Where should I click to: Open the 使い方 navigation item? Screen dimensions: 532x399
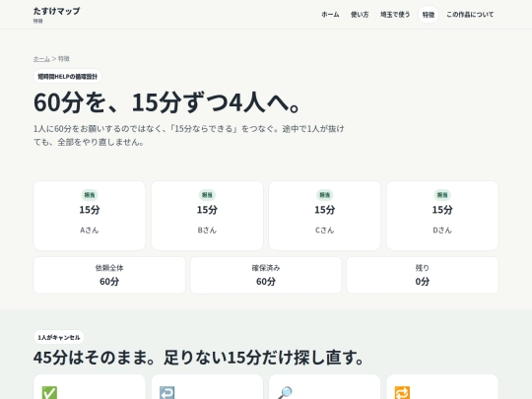pos(360,15)
